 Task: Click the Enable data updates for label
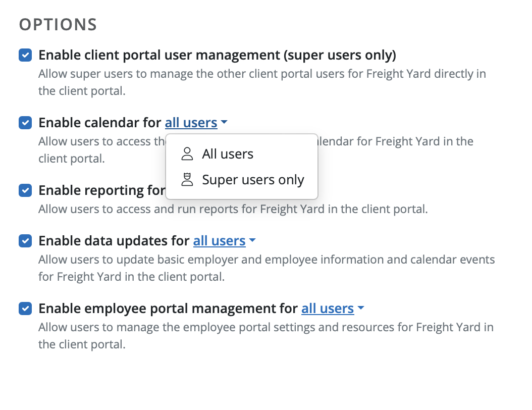coord(115,241)
